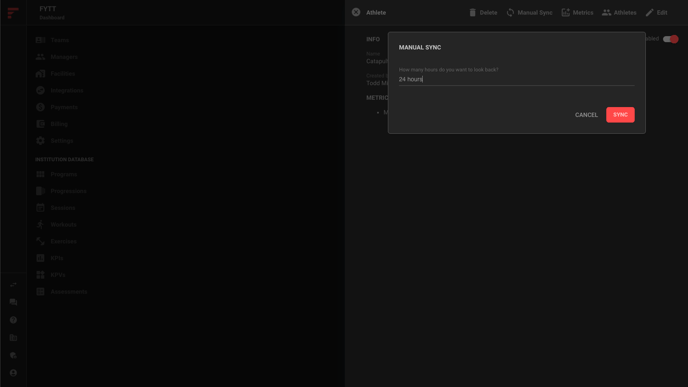
Task: Click the Delete trash icon
Action: point(473,13)
